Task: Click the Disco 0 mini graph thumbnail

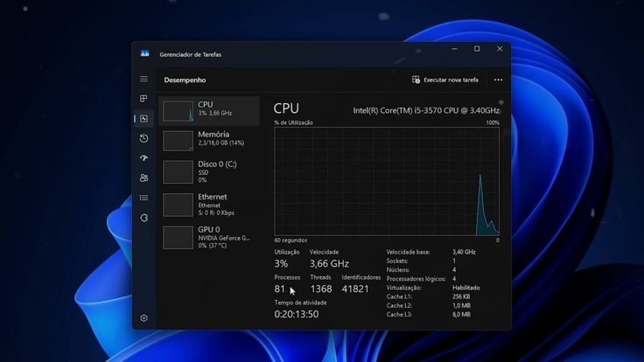Action: pyautogui.click(x=178, y=172)
